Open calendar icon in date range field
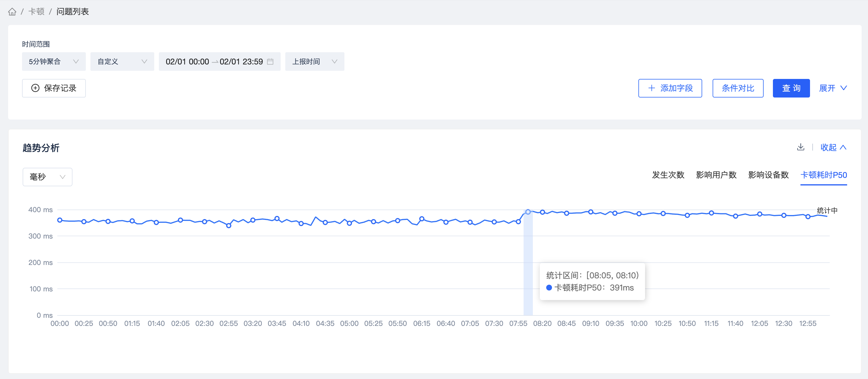Image resolution: width=868 pixels, height=379 pixels. 270,61
